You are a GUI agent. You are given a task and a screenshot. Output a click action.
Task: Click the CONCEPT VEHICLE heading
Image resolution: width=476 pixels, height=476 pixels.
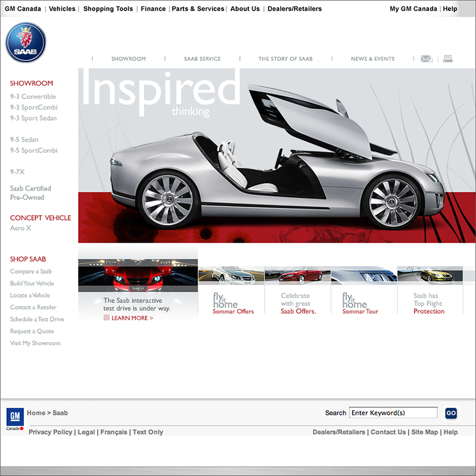(40, 218)
